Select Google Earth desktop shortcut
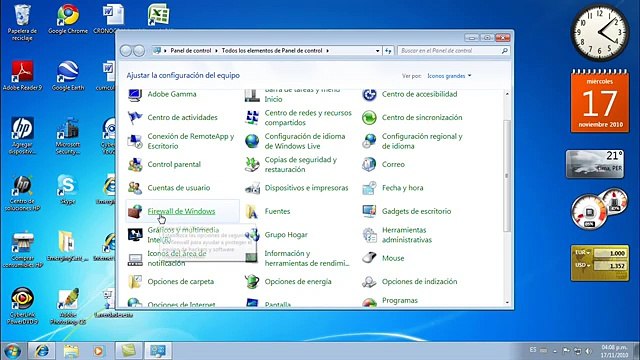 click(68, 76)
